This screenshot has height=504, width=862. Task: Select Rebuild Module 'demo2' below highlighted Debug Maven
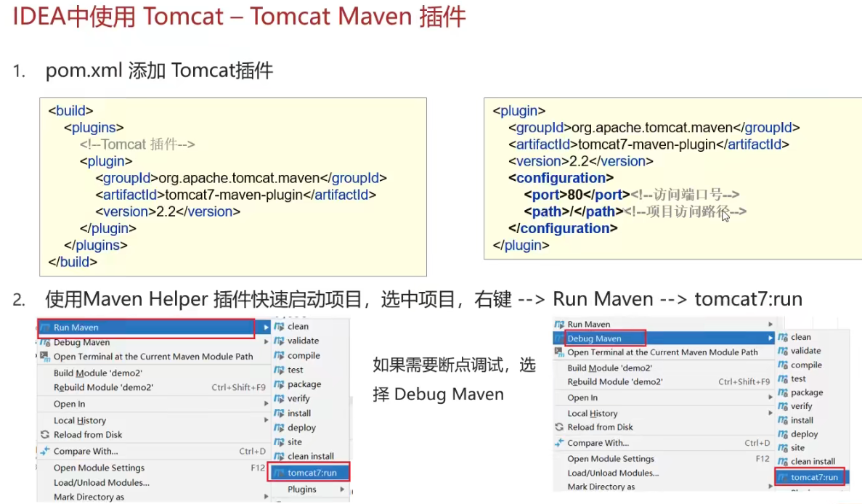click(614, 382)
